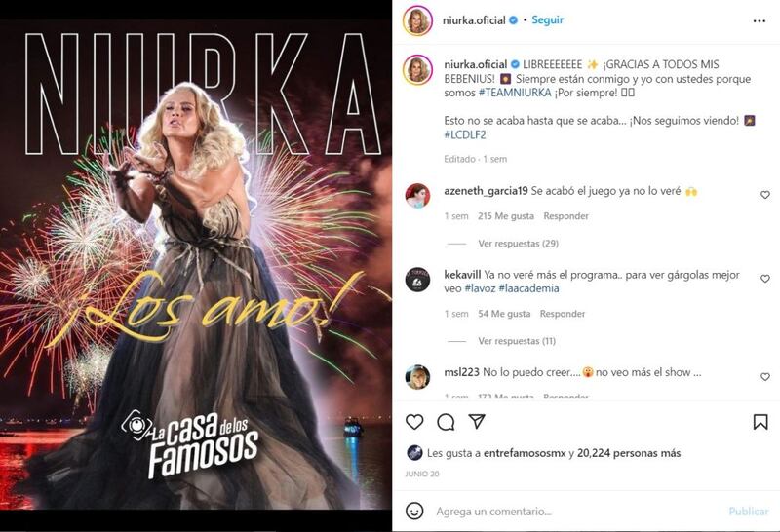This screenshot has height=532, width=780.
Task: Reply to azeneth_garcia19's comment
Action: (565, 216)
